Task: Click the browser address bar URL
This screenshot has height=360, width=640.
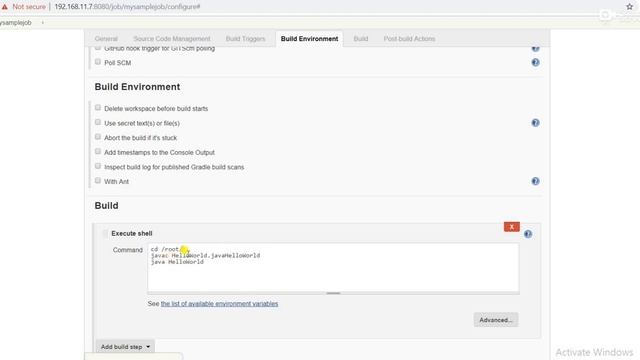Action: point(127,7)
